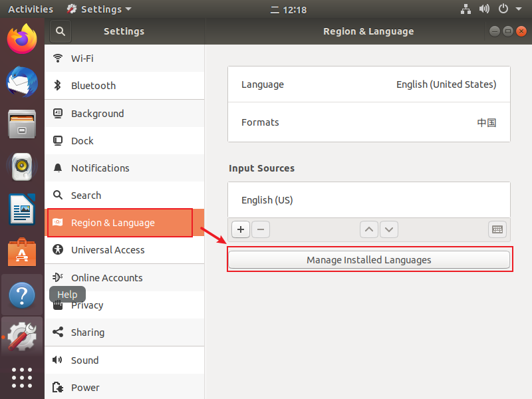Open the Settings search magnifier button

click(61, 31)
